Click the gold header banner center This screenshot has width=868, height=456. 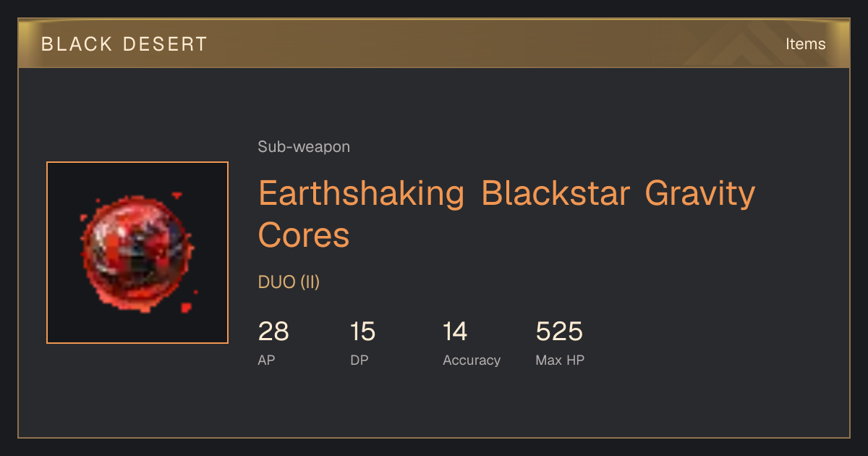pyautogui.click(x=434, y=43)
